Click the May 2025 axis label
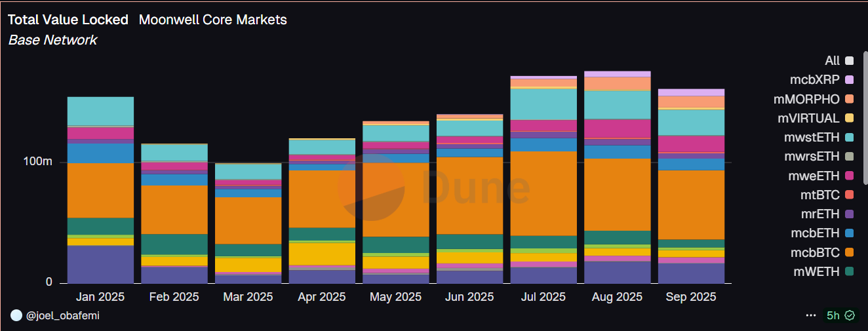 (395, 297)
